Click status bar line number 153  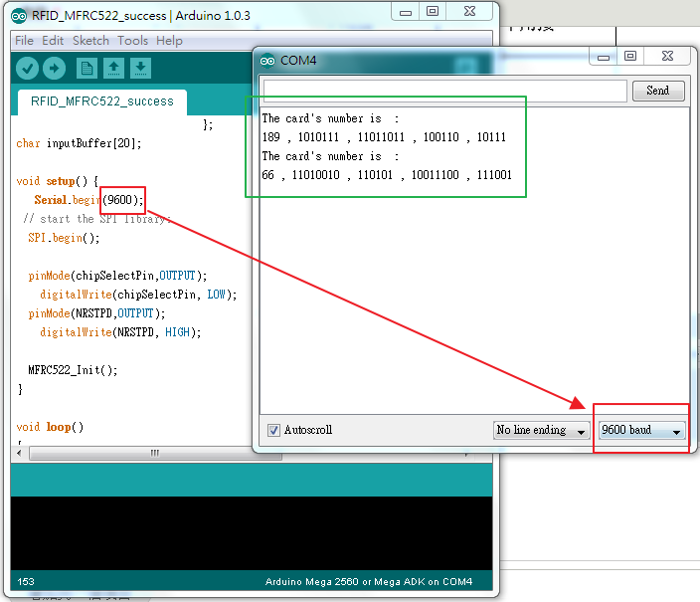point(26,582)
